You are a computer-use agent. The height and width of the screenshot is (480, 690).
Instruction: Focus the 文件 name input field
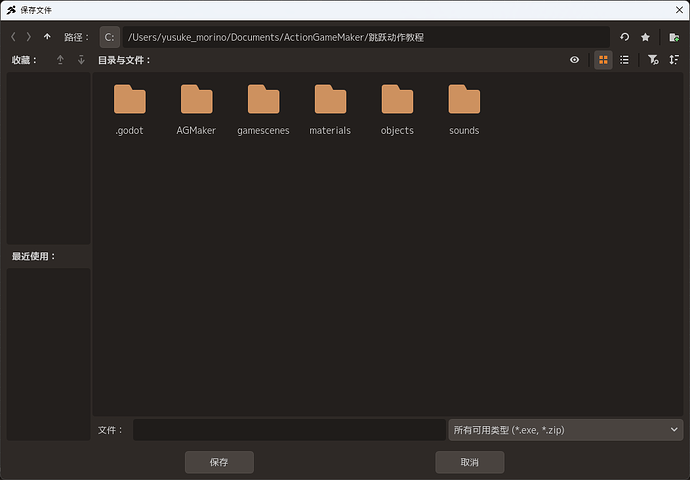point(289,430)
